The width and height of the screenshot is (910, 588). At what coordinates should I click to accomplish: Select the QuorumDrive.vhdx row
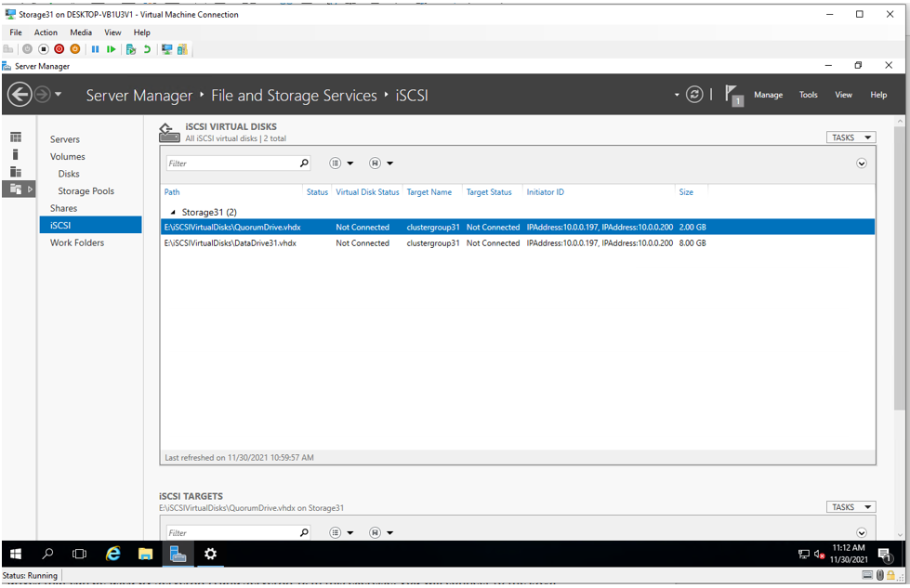point(518,228)
